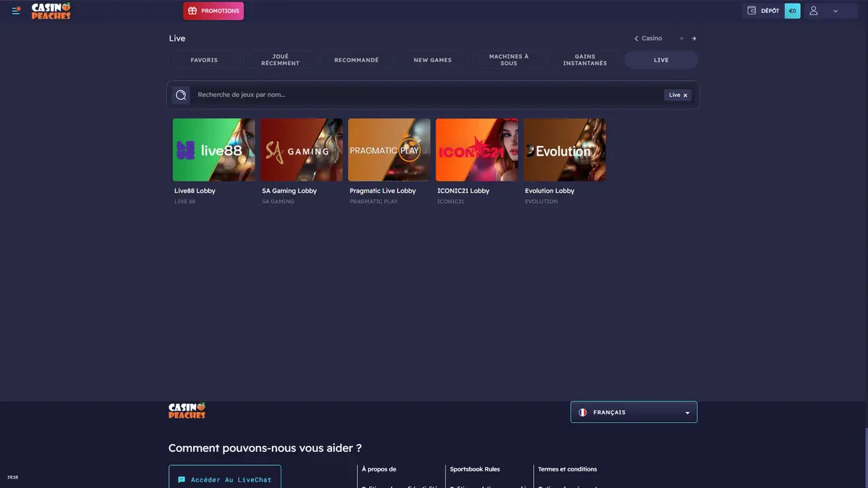Open the ICONIC21 Lobby thumbnail

[x=477, y=150]
